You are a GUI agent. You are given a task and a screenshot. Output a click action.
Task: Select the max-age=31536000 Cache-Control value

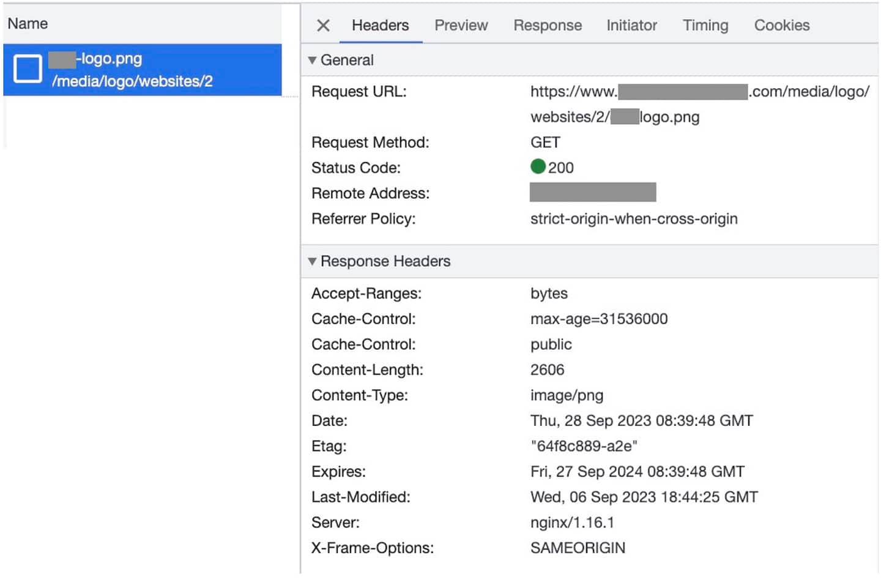[x=598, y=319]
